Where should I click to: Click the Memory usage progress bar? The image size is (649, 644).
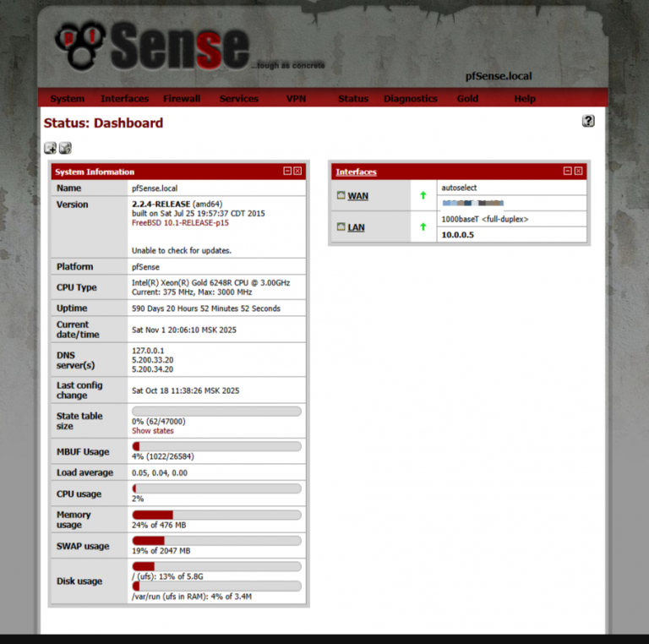(x=216, y=515)
